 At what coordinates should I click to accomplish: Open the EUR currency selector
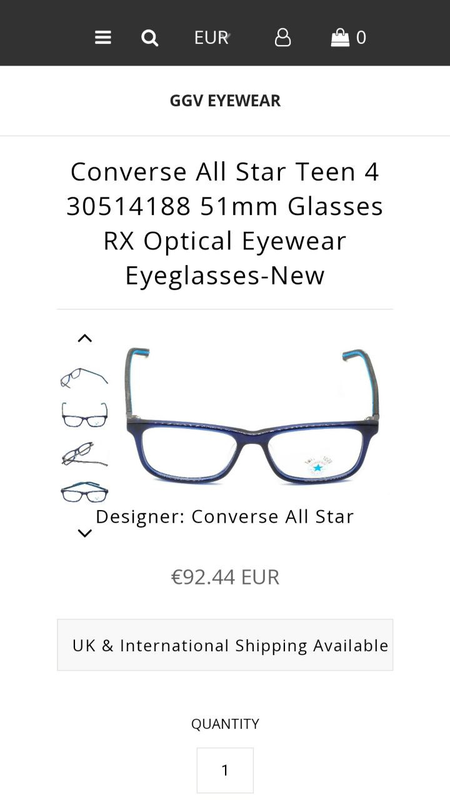click(212, 38)
